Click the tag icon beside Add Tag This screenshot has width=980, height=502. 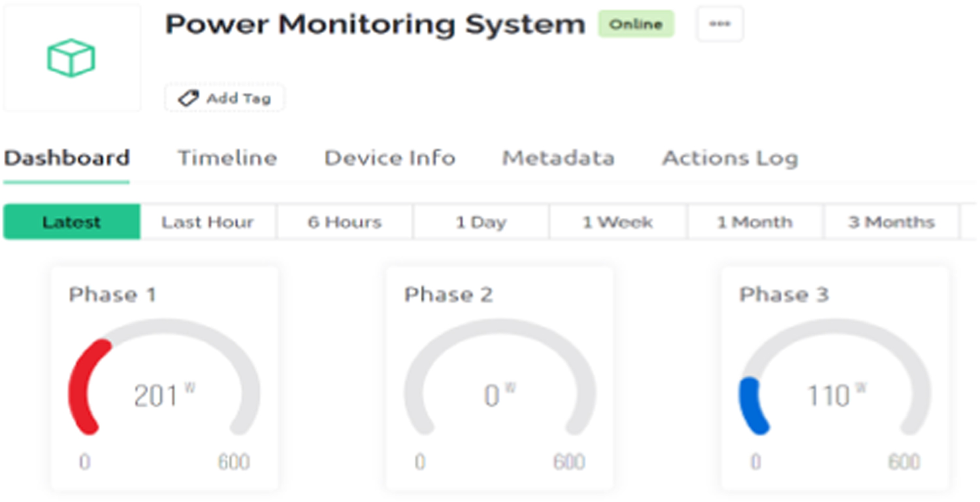click(188, 98)
